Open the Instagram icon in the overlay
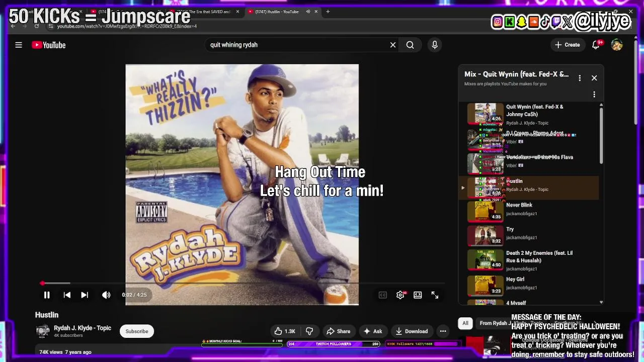The image size is (644, 362). pyautogui.click(x=497, y=22)
